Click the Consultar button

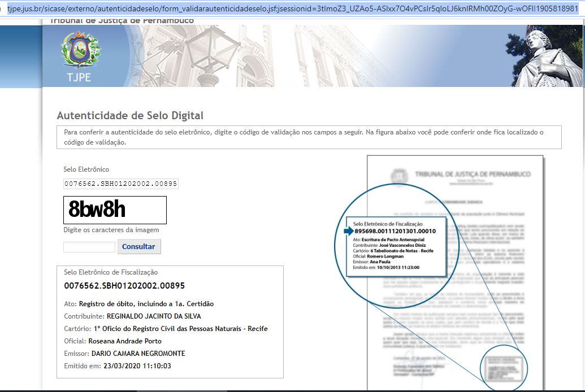coord(139,246)
